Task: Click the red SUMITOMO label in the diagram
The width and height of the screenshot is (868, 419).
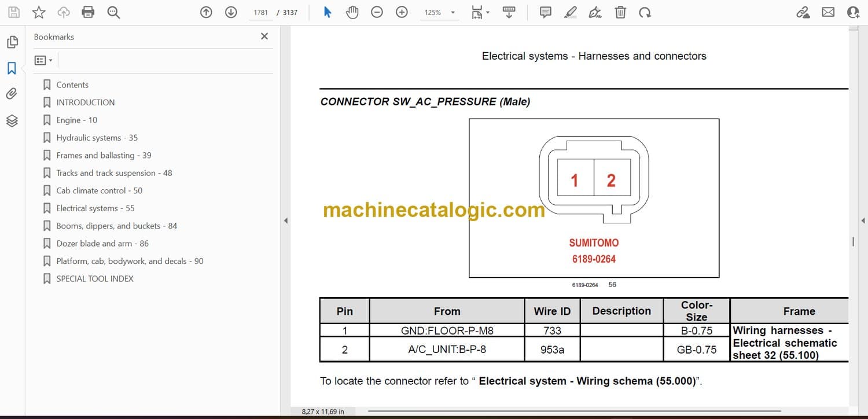Action: point(594,243)
